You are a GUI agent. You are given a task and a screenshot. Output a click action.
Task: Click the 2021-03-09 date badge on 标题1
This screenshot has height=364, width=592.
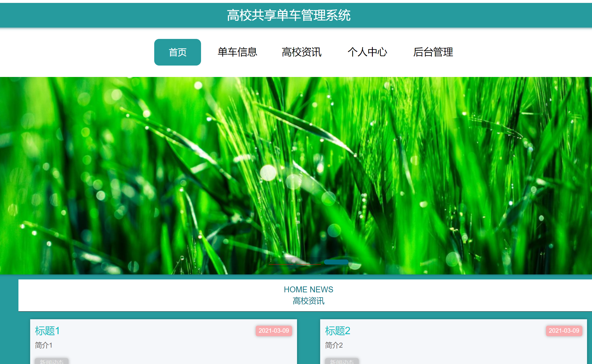274,331
